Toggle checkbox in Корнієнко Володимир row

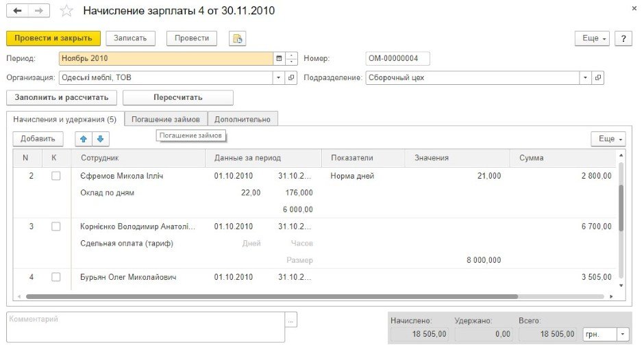click(x=56, y=227)
